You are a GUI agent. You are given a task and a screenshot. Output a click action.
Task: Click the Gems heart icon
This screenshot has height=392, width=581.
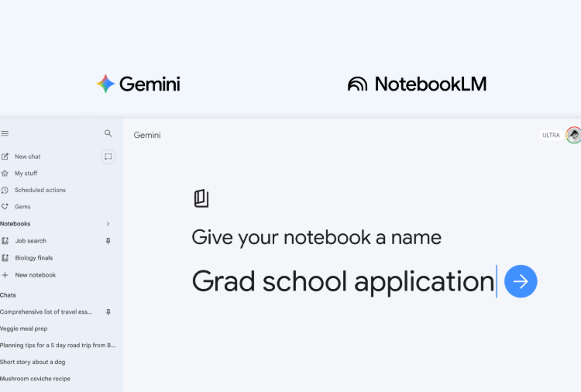[5, 207]
